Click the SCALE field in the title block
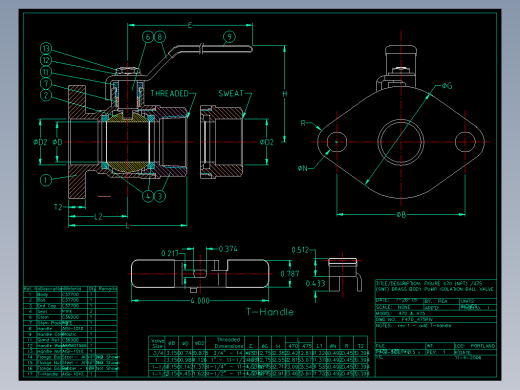The width and height of the screenshot is (520, 390). point(399,308)
